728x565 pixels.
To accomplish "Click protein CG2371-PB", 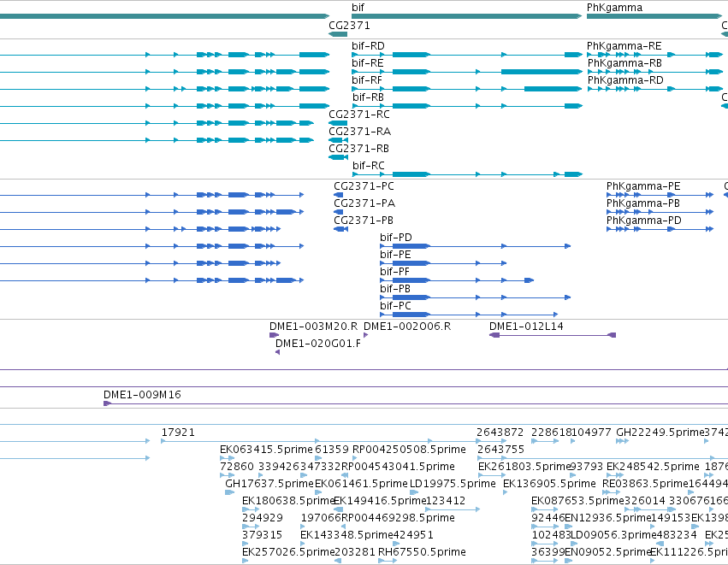I will (363, 221).
